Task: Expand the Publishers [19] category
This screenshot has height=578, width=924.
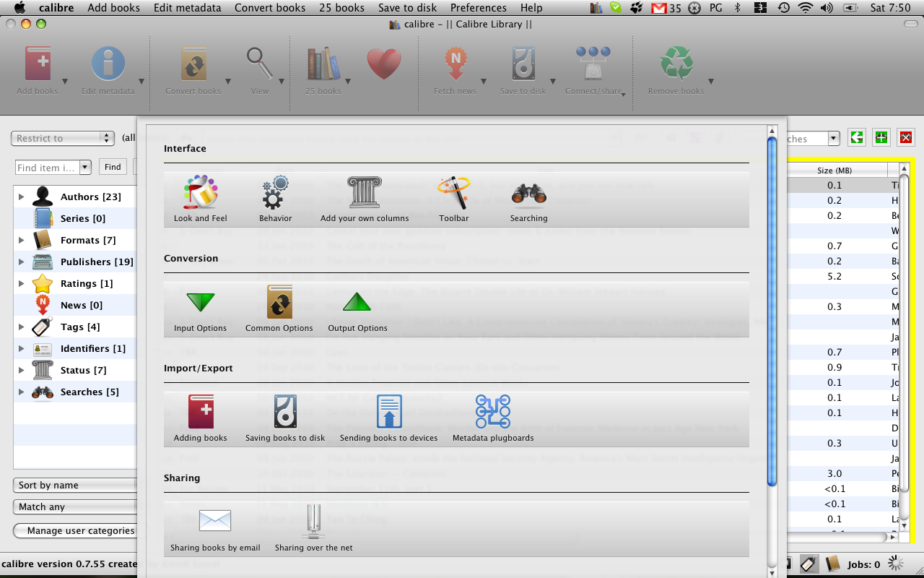Action: pyautogui.click(x=22, y=262)
